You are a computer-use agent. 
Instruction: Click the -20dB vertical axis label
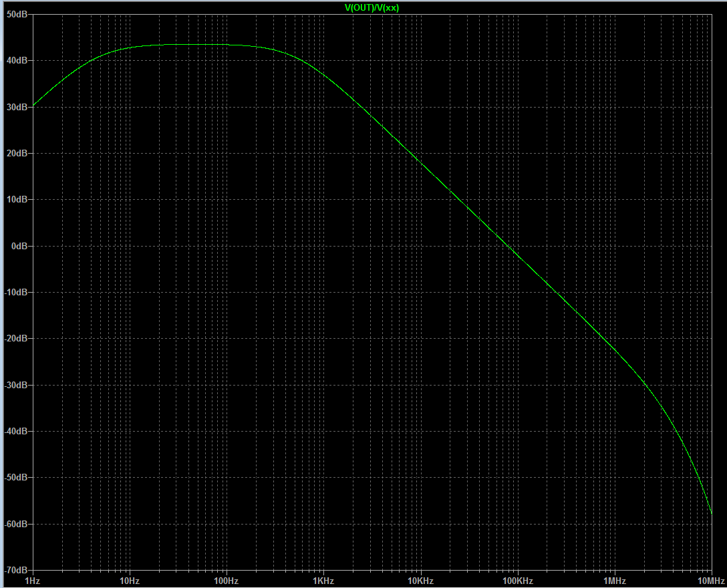coord(16,339)
